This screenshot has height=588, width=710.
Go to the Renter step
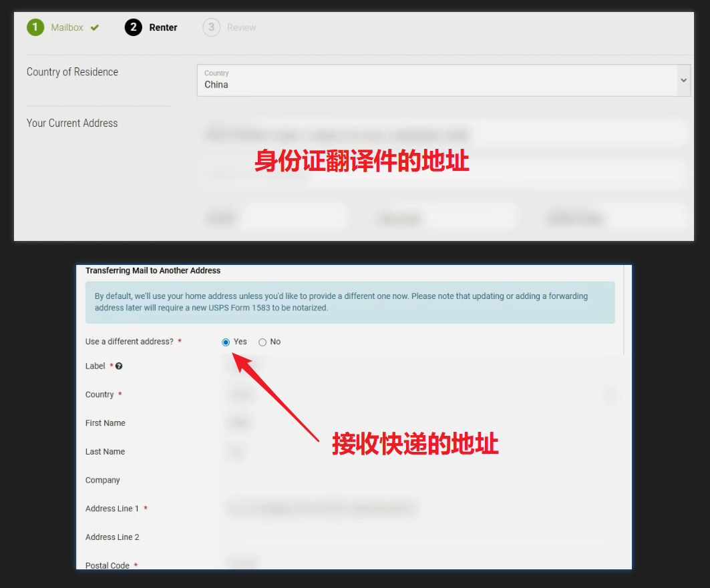pos(163,27)
